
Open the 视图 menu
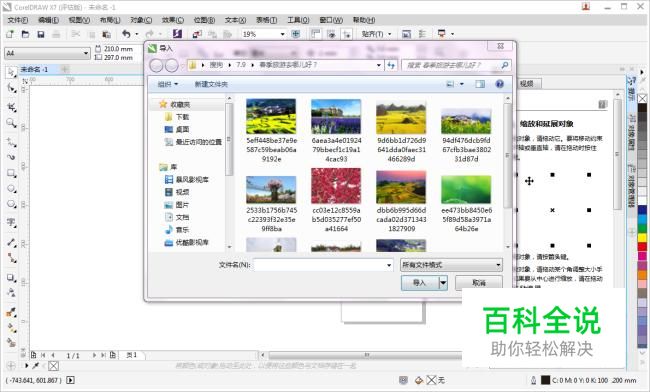[79, 20]
